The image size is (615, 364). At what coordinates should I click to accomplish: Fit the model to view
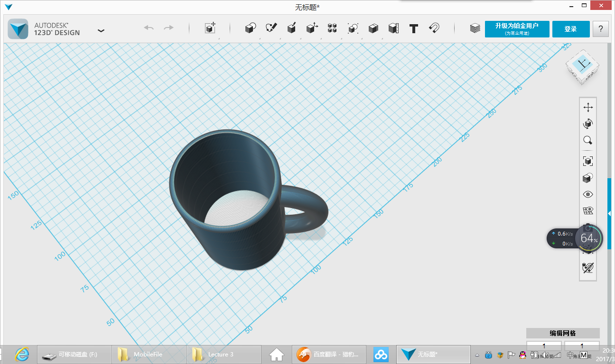(x=588, y=161)
